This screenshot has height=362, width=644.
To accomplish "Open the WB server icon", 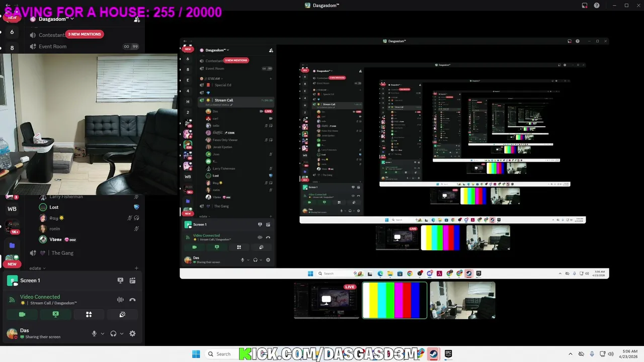I will click(x=12, y=209).
